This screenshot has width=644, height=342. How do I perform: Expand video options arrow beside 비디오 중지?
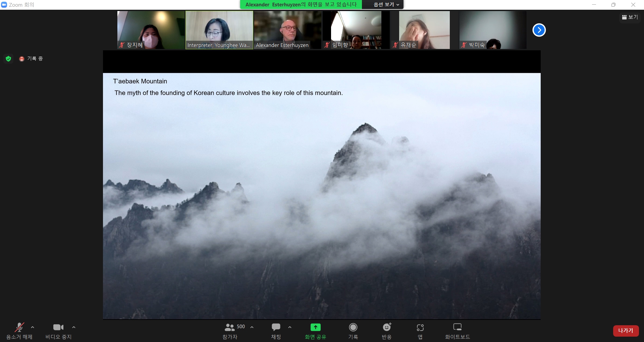[x=74, y=327]
